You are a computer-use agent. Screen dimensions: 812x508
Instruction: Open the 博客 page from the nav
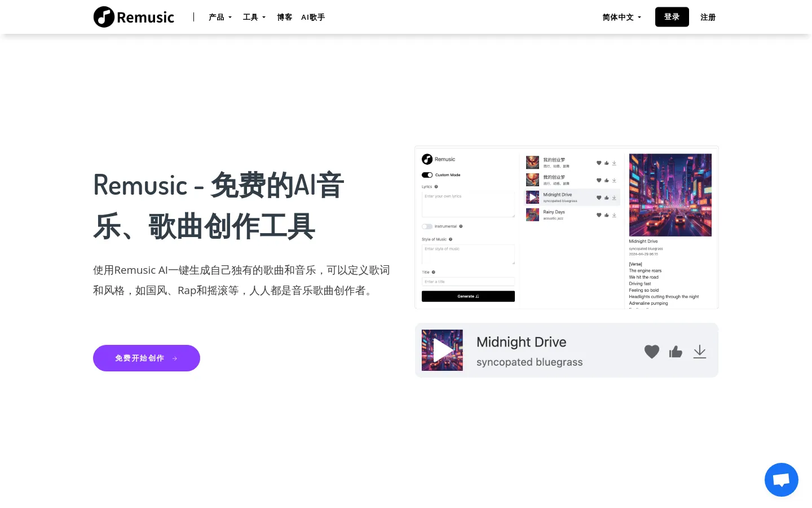[x=285, y=17]
